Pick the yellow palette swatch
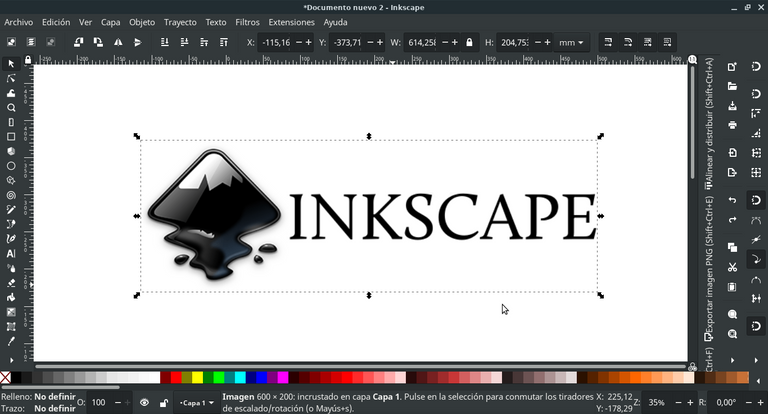The width and height of the screenshot is (768, 414). click(x=197, y=377)
